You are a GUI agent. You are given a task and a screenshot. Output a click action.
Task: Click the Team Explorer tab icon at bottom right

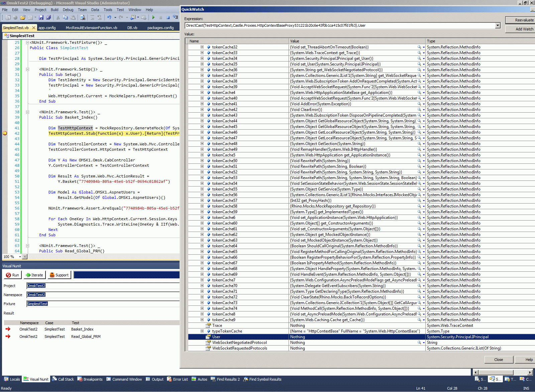(507, 379)
